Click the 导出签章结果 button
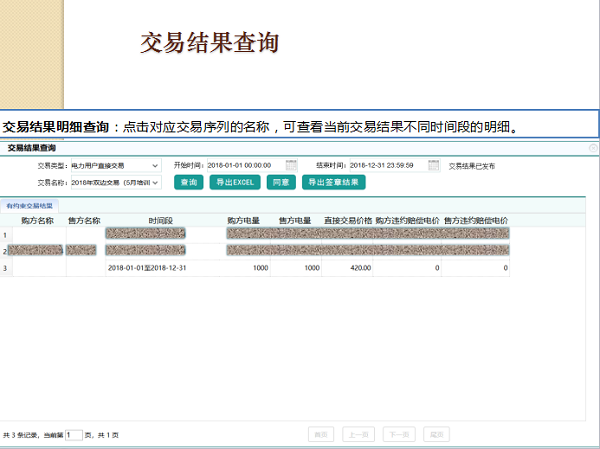 point(333,182)
